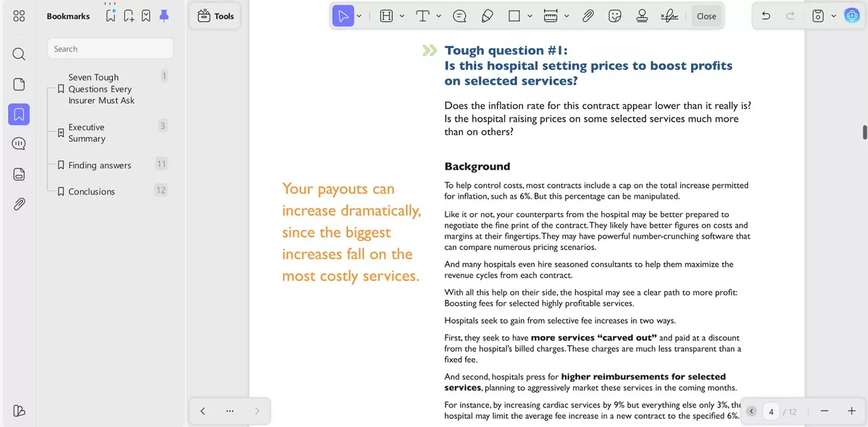Click the paperclip attachment tool in toolbar
This screenshot has height=427, width=868.
(588, 15)
